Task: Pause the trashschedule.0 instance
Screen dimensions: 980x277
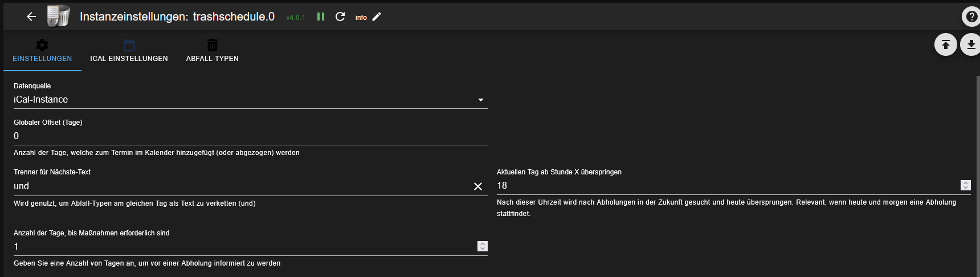Action: [321, 17]
